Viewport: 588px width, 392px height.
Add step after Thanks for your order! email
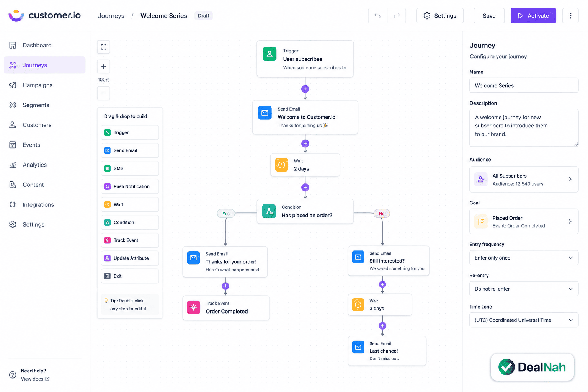[x=225, y=286]
